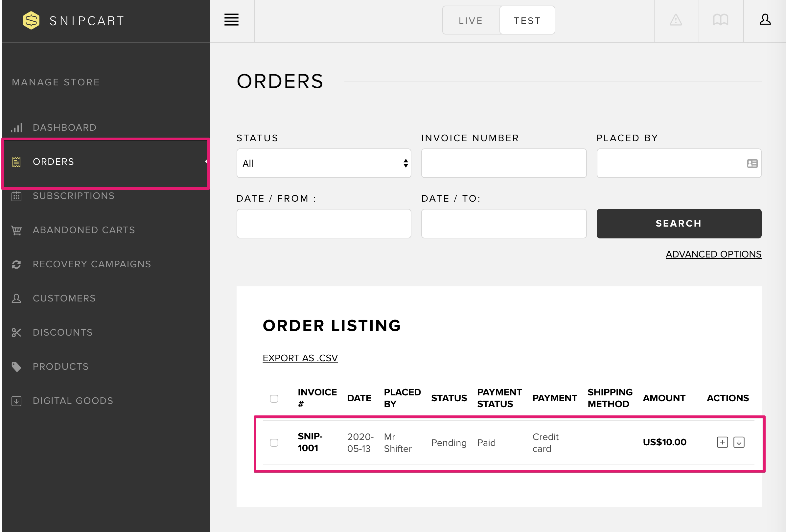The image size is (786, 532).
Task: Click the 2020-05-13 date cell
Action: click(360, 443)
